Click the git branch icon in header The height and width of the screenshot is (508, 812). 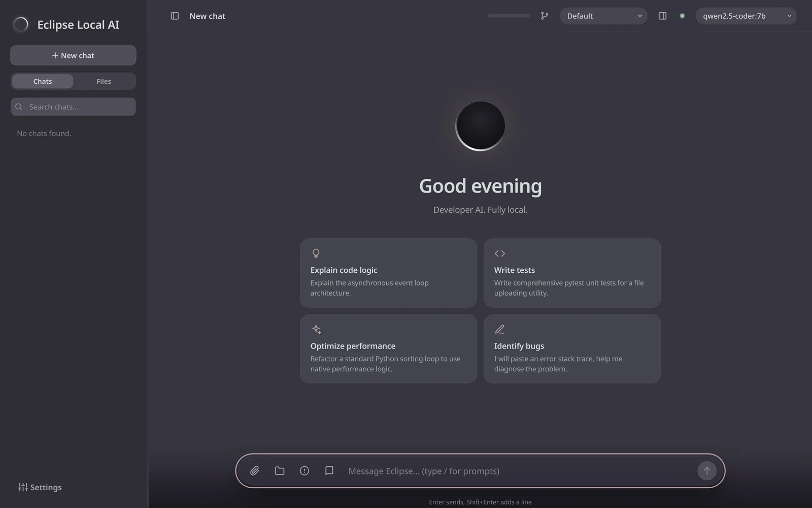(545, 16)
